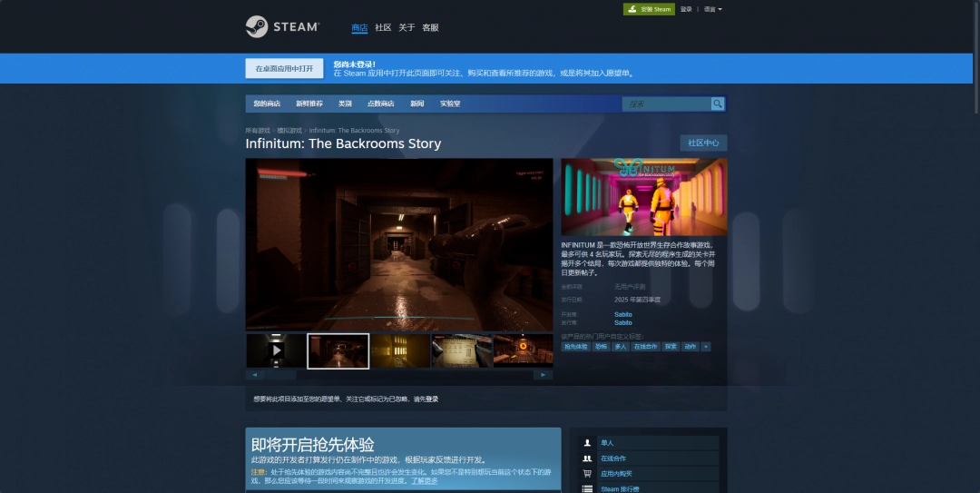The image size is (980, 493).
Task: Click the green 安装 Steam button
Action: 650,9
